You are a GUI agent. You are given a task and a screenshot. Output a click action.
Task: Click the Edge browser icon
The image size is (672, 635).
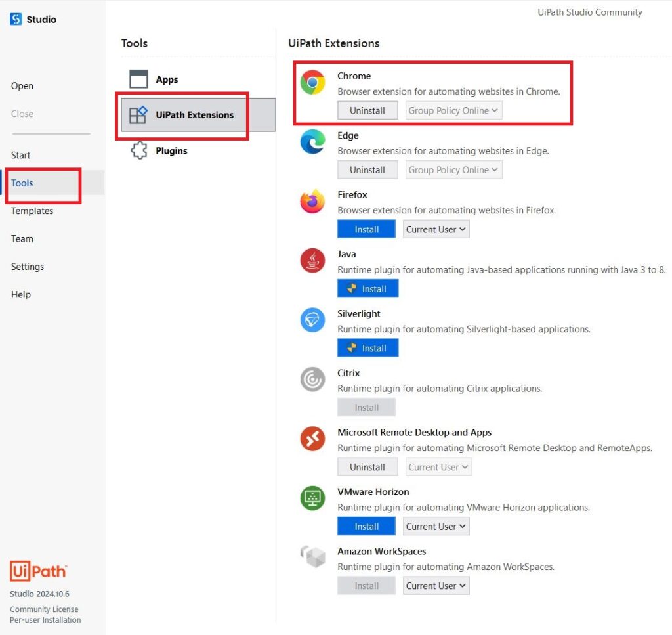pyautogui.click(x=313, y=142)
